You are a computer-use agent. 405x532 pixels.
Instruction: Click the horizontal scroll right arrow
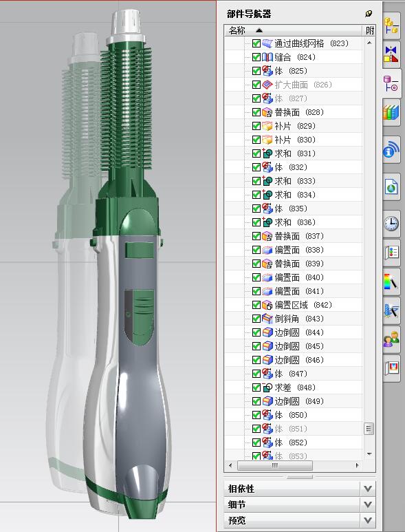[x=357, y=465]
